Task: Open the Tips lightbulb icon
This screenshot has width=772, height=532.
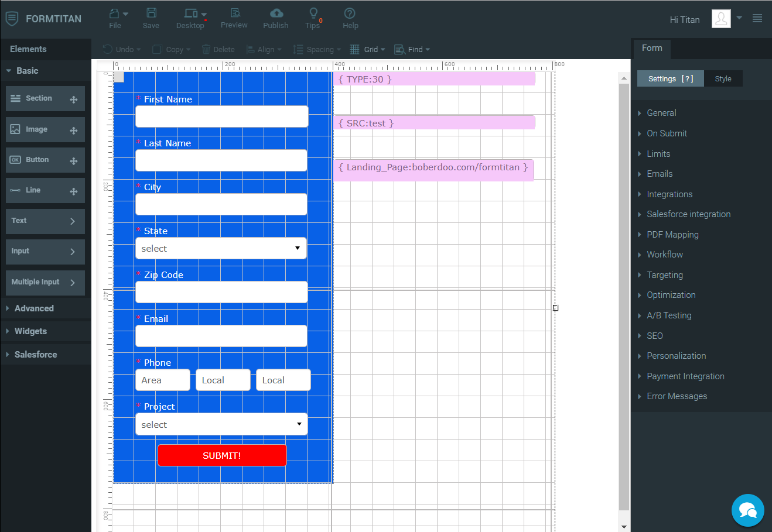Action: [313, 13]
